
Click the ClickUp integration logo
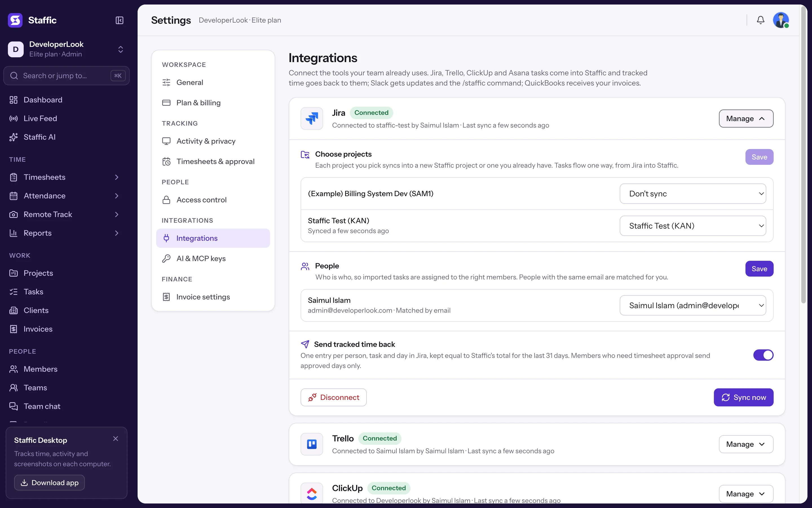[x=312, y=493]
